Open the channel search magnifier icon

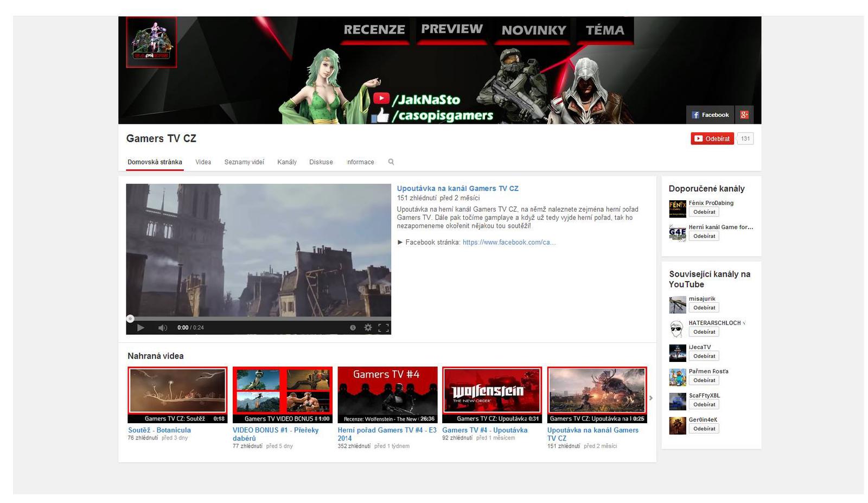click(391, 162)
